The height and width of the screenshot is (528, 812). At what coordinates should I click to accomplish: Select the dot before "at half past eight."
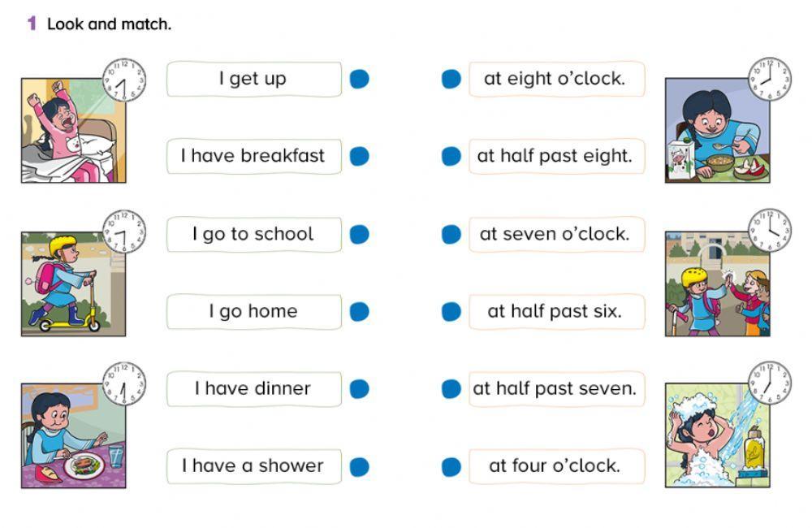(x=451, y=156)
